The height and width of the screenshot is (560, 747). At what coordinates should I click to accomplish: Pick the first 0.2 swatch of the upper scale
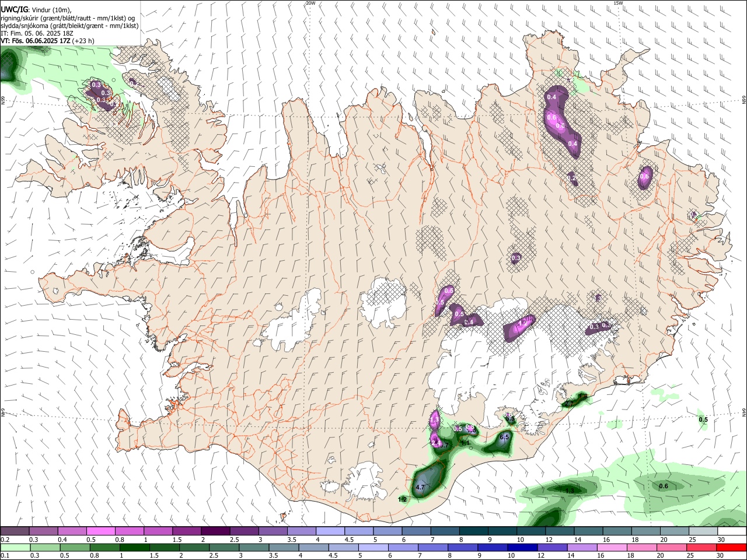click(15, 531)
